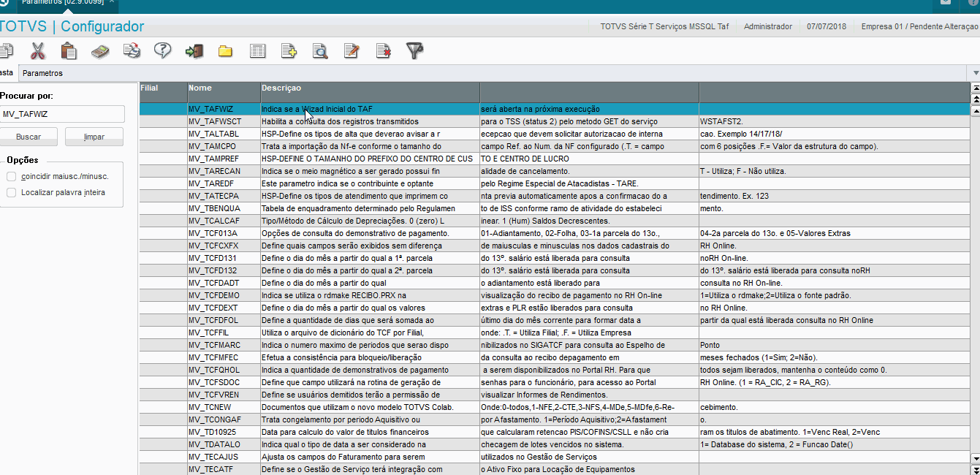Image resolution: width=980 pixels, height=475 pixels.
Task: Click the Paste clipboard icon
Action: [x=69, y=51]
